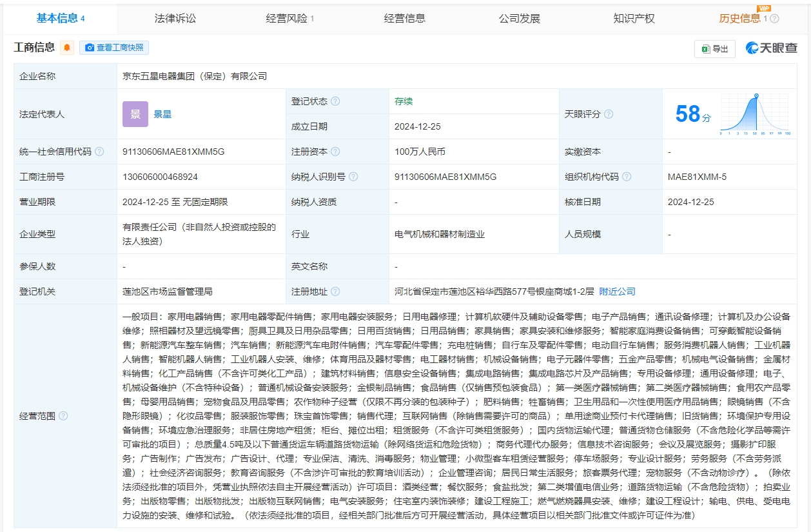
Task: Click the 天眼查 logo
Action: click(772, 48)
